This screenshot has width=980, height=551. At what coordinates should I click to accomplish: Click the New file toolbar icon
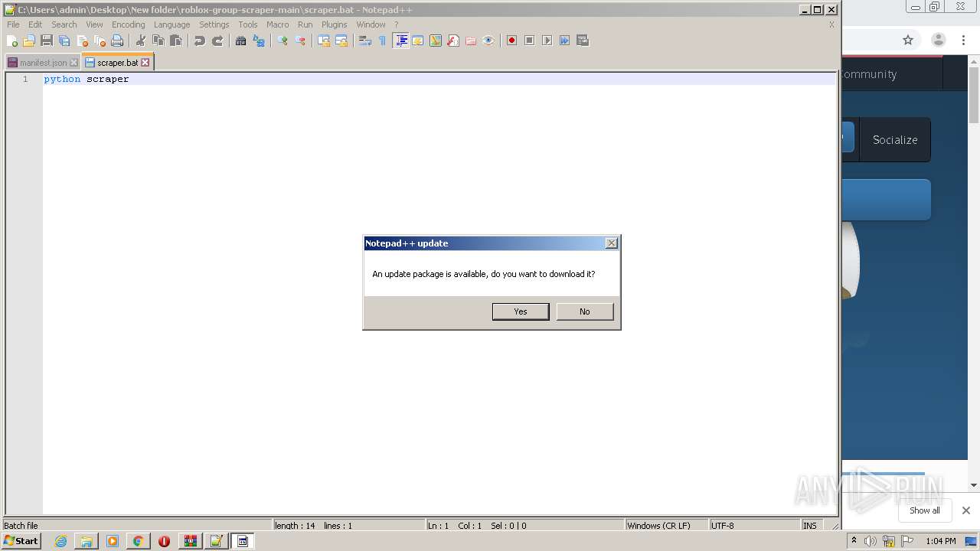pyautogui.click(x=11, y=41)
